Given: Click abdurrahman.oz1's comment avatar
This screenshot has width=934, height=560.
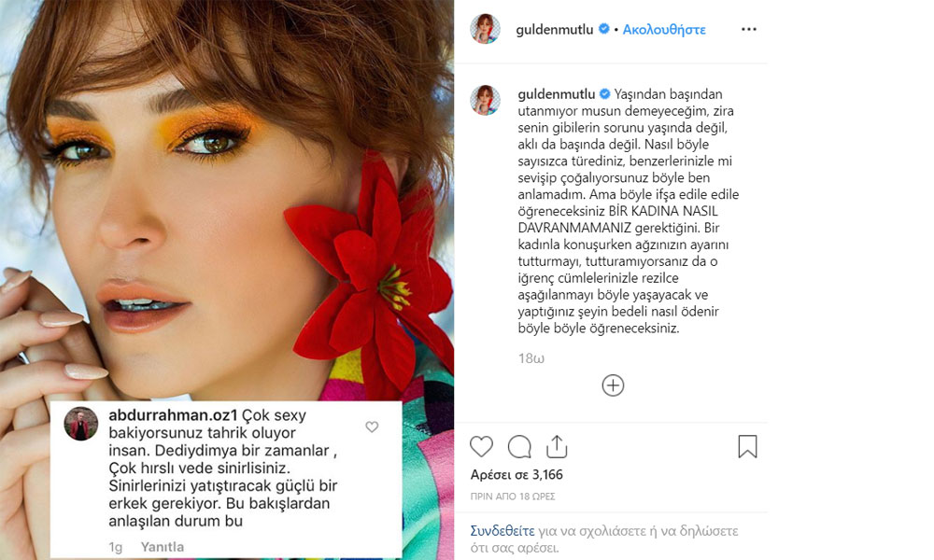Looking at the screenshot, I should (x=81, y=424).
